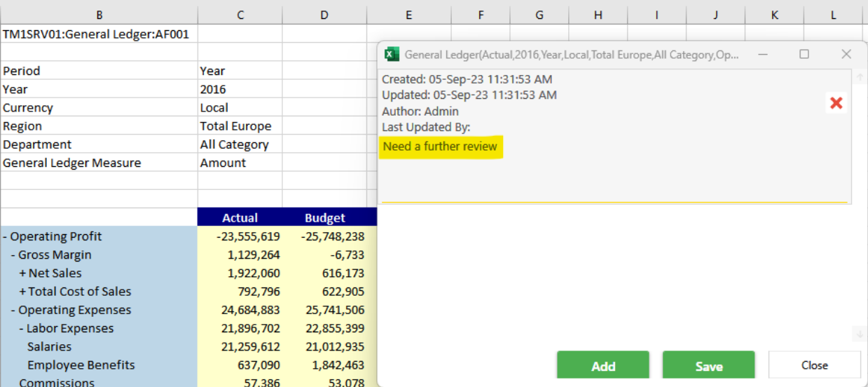Select Labor Expenses Actual value 21,896,702
This screenshot has height=387, width=868.
point(240,327)
